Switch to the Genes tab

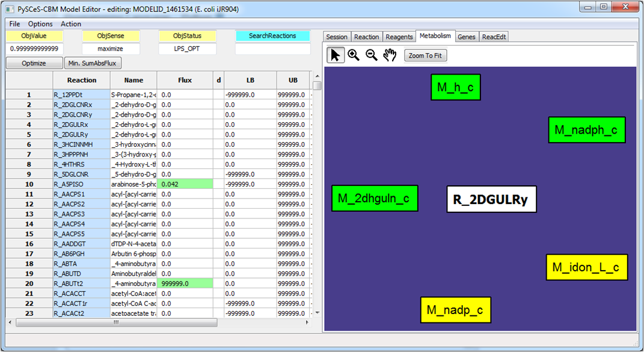pos(467,36)
